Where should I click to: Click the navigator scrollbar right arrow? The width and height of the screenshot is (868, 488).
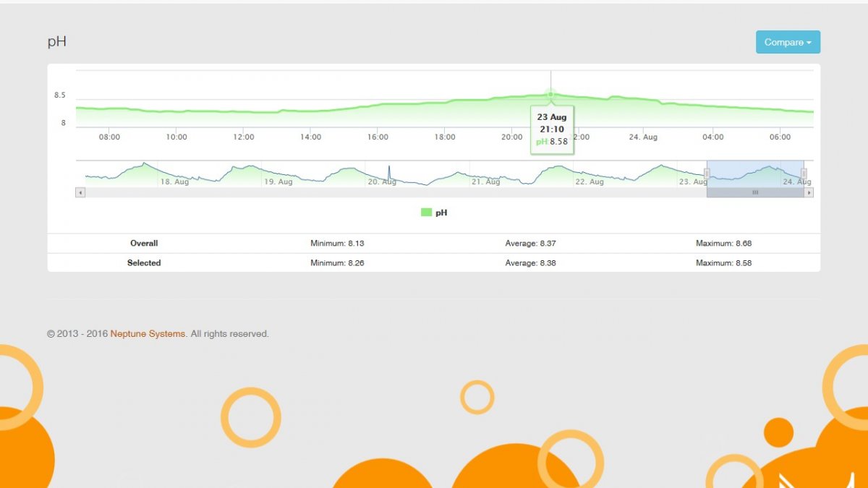[x=809, y=192]
